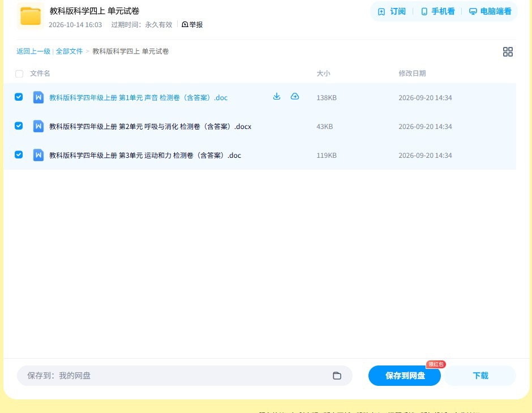Image resolution: width=532 pixels, height=413 pixels.
Task: Open folder picker icon in save path
Action: point(337,375)
